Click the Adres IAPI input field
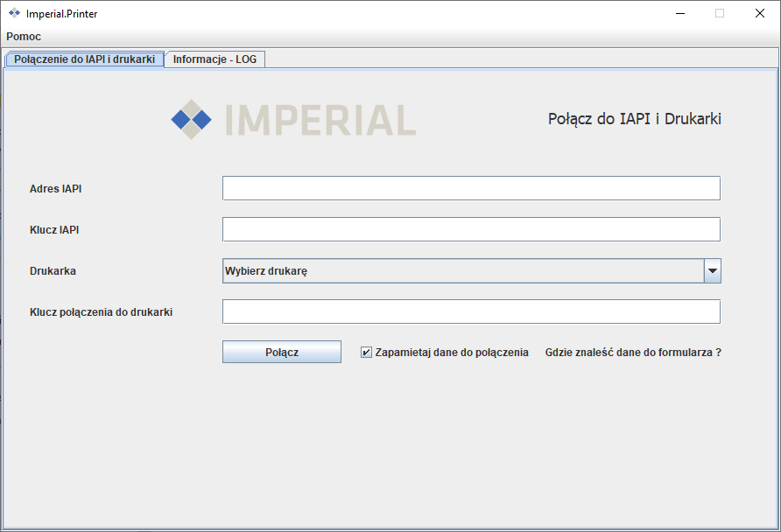 pos(471,188)
